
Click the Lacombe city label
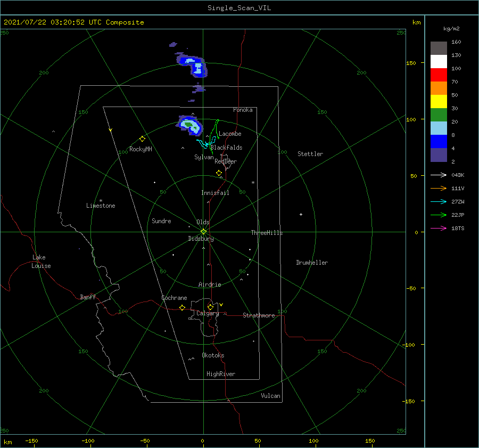pyautogui.click(x=230, y=134)
